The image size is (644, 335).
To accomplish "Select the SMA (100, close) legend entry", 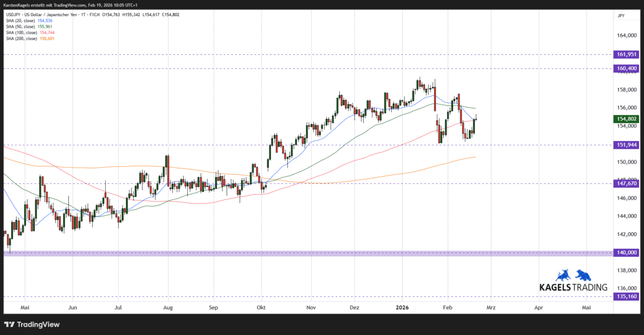I will point(21,32).
